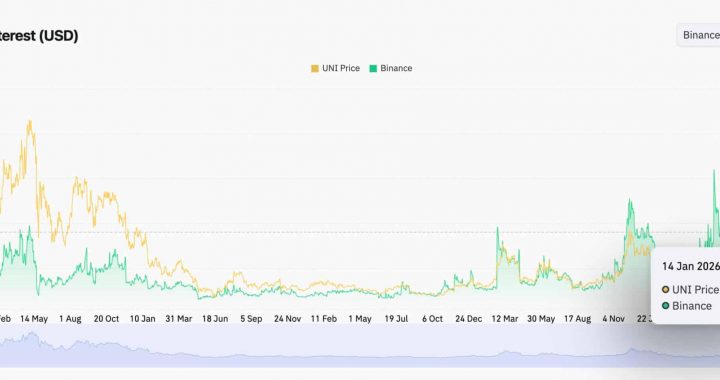Toggle the Binance legend series
The image size is (720, 380).
[391, 68]
